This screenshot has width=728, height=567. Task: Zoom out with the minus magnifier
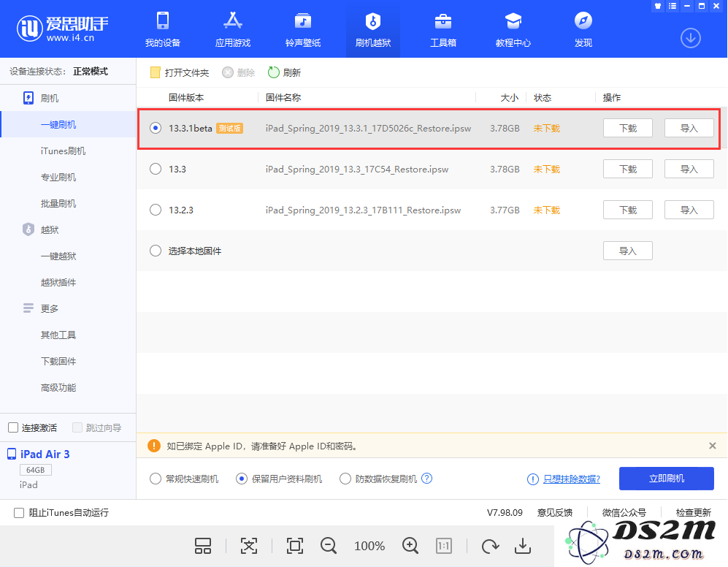click(x=329, y=546)
